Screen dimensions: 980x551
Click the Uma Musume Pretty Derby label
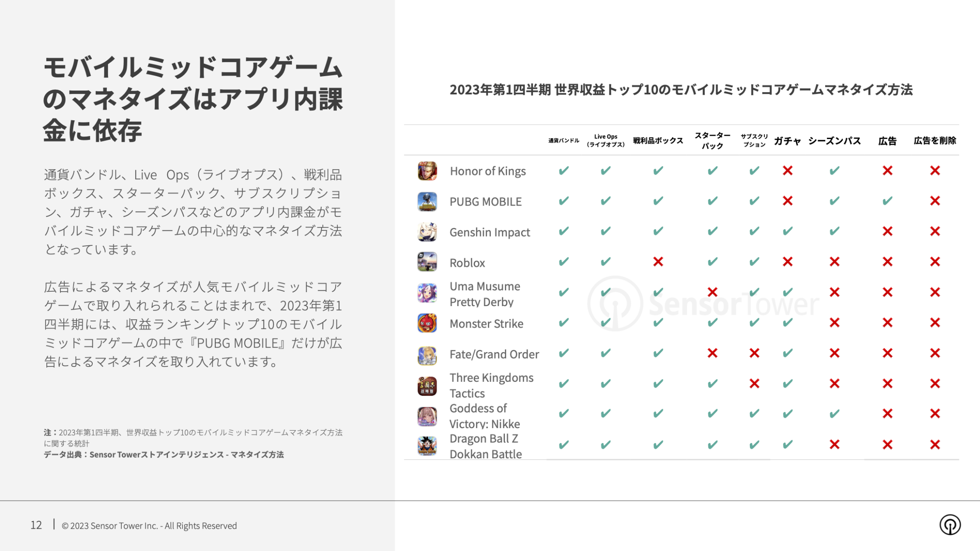coord(485,294)
